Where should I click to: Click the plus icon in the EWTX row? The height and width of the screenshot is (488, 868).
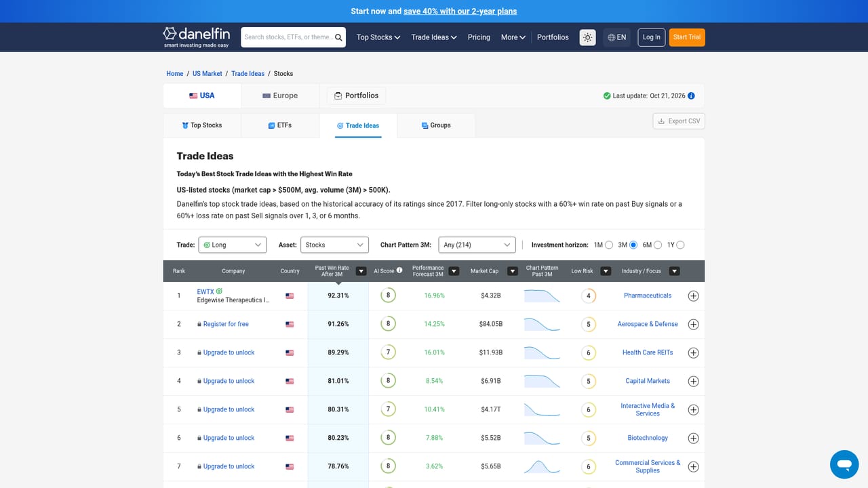coord(693,296)
